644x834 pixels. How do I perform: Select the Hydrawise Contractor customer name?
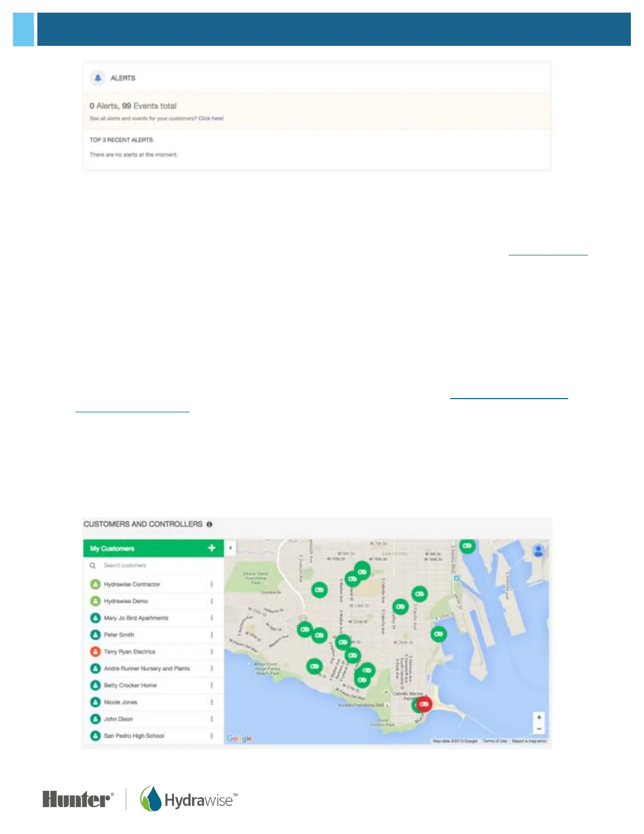[x=132, y=584]
